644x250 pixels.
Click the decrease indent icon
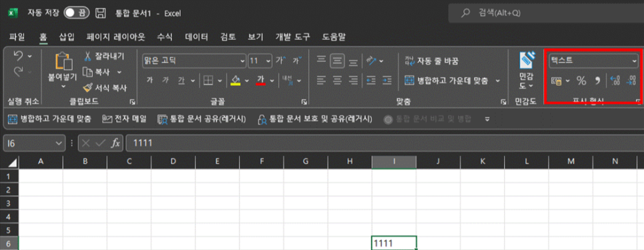(x=371, y=81)
